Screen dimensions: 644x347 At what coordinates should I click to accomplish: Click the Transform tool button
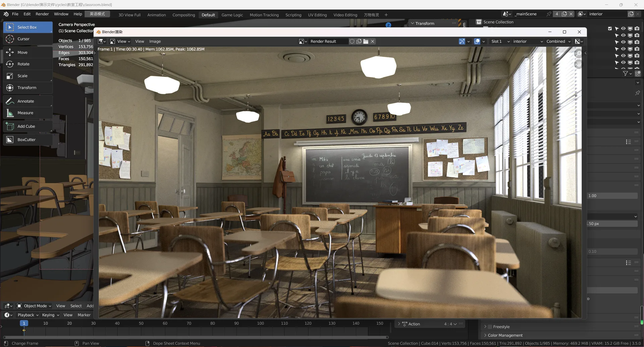coord(28,88)
